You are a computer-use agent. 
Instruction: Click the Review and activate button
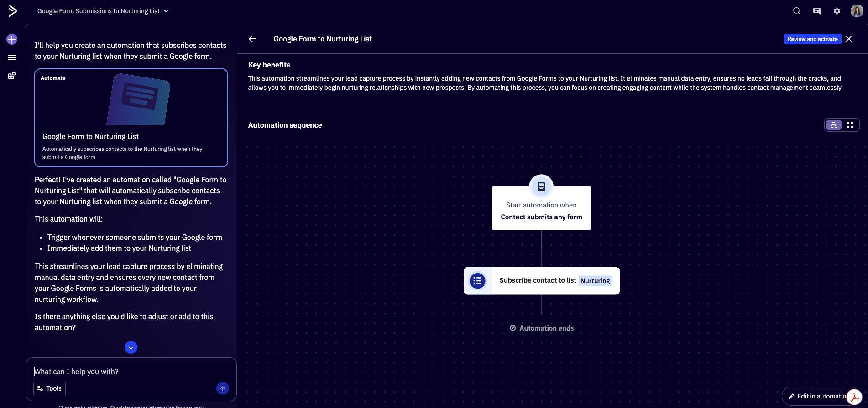pyautogui.click(x=812, y=39)
